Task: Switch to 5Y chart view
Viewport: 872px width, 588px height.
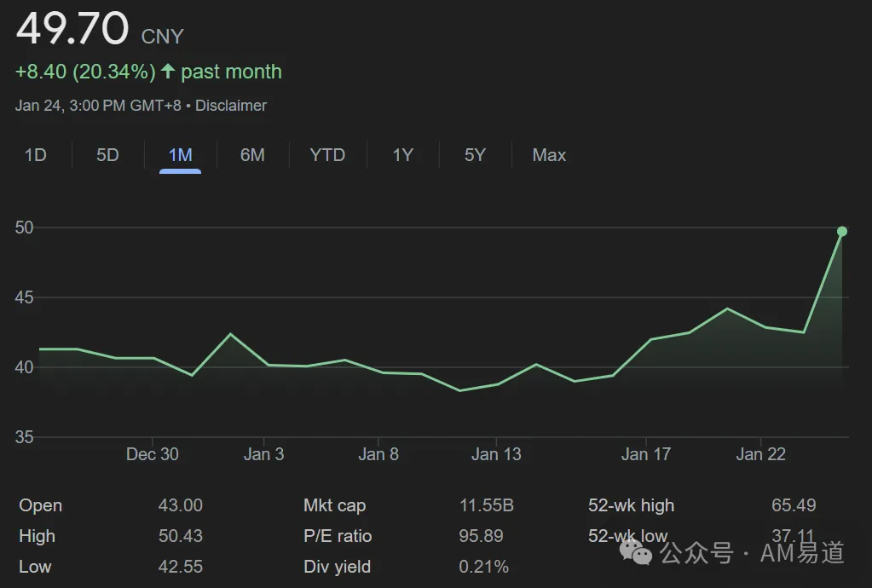Action: pos(475,155)
